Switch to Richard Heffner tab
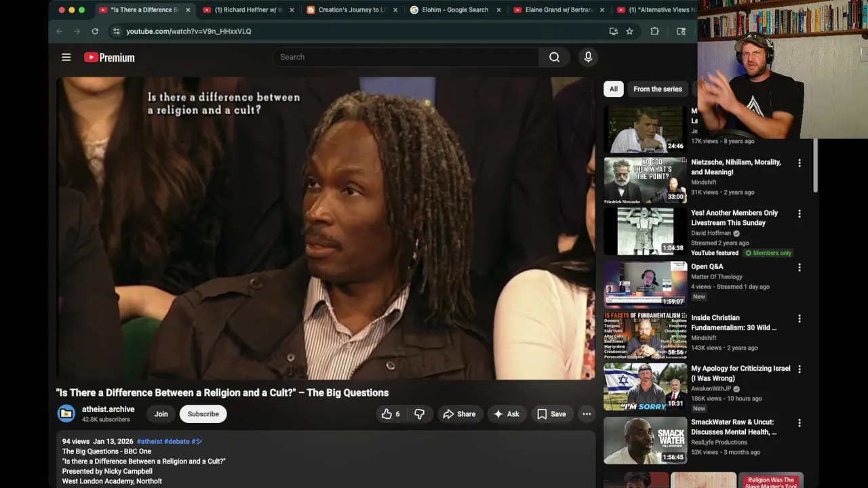Viewport: 868px width, 488px height. [249, 10]
